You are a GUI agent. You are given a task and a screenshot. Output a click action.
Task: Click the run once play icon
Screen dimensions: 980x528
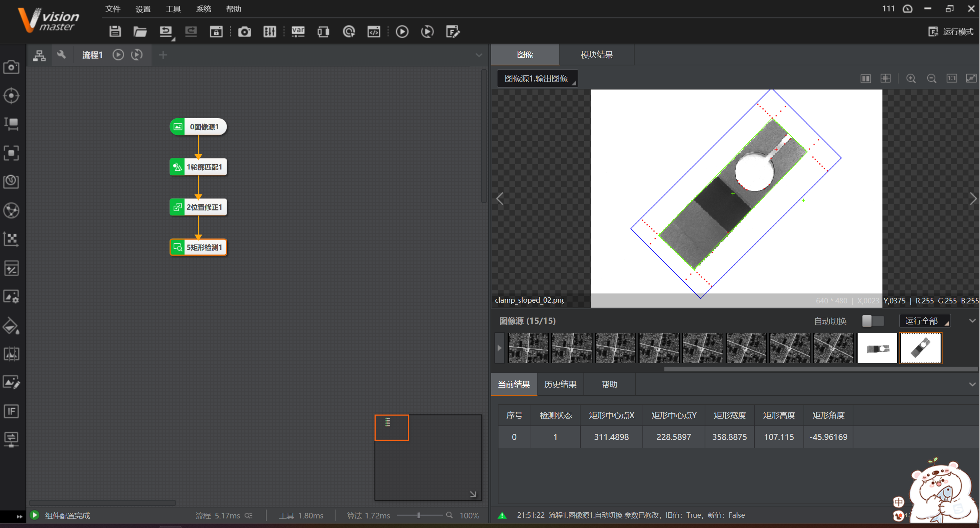point(402,31)
